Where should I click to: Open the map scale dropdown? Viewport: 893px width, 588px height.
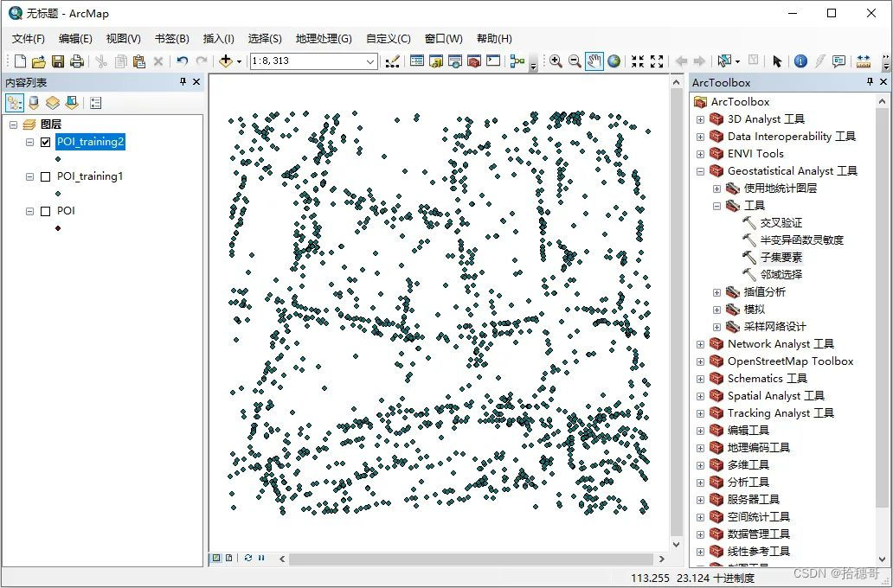(x=370, y=61)
